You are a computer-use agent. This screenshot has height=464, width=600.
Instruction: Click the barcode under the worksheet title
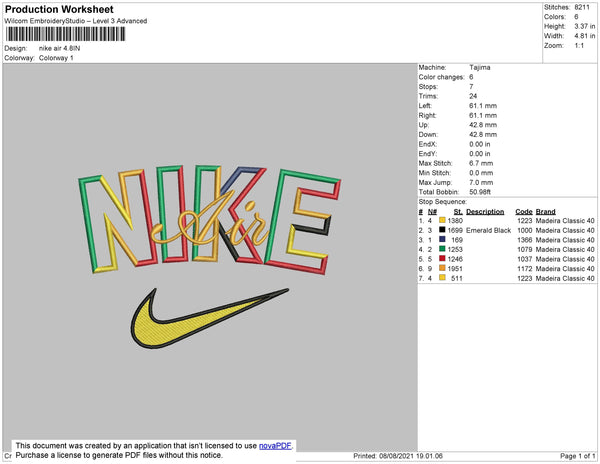pyautogui.click(x=65, y=34)
